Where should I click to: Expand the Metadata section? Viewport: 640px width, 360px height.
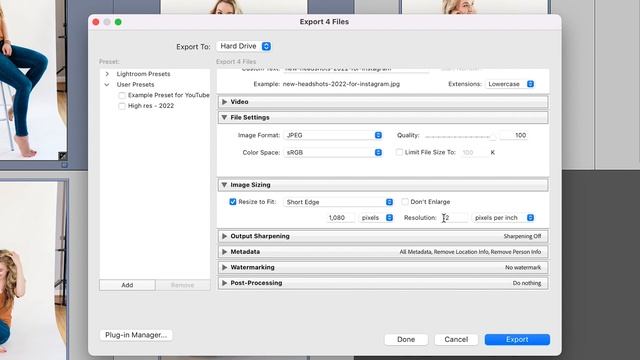224,252
